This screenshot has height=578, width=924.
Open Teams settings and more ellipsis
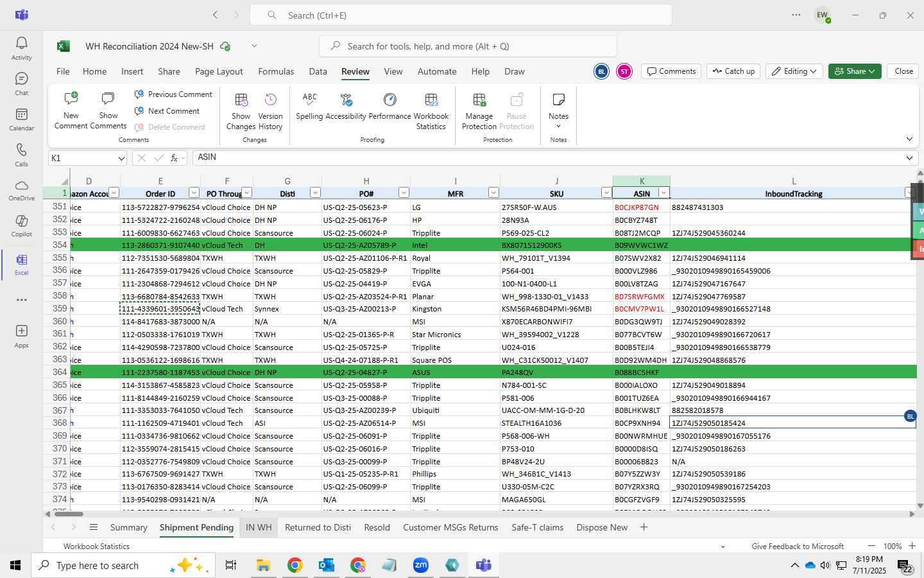796,15
